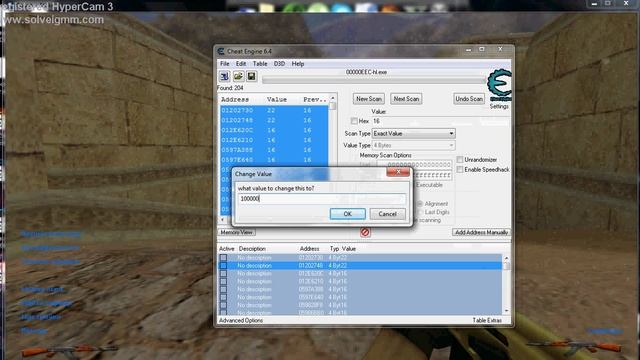Select the Alignment radio button
The image size is (640, 360).
[420, 204]
